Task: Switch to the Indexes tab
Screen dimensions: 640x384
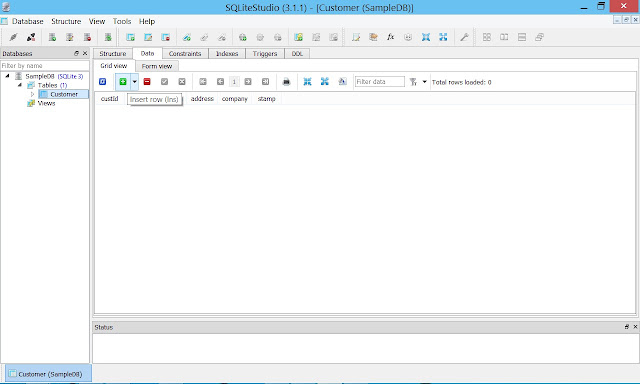Action: click(227, 53)
